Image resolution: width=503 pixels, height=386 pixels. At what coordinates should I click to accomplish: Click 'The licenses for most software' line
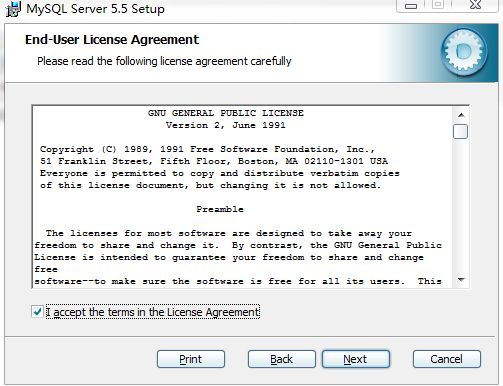coord(229,233)
